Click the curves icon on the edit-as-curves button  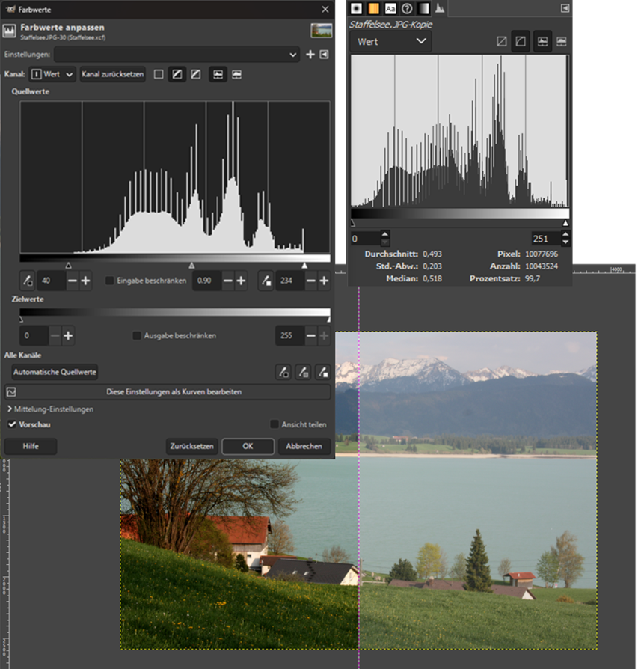(11, 391)
